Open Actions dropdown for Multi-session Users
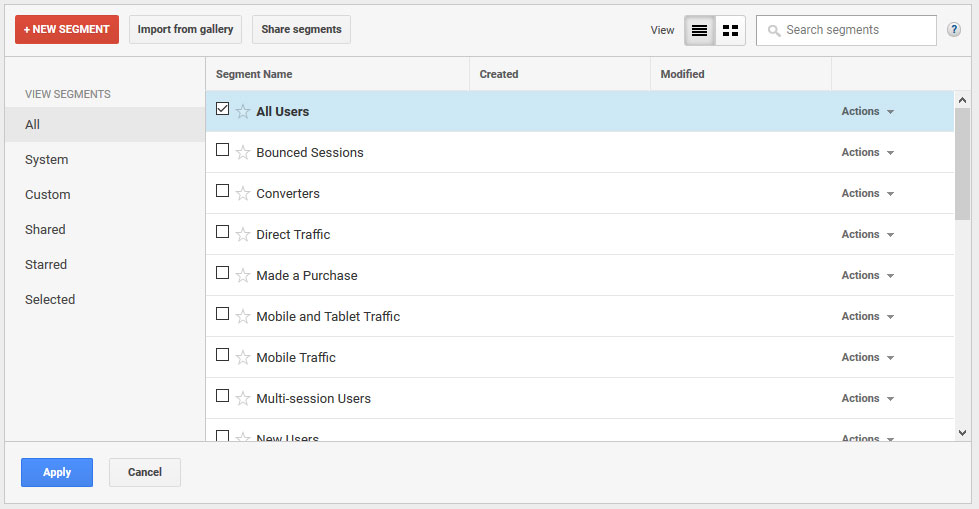 click(x=868, y=398)
